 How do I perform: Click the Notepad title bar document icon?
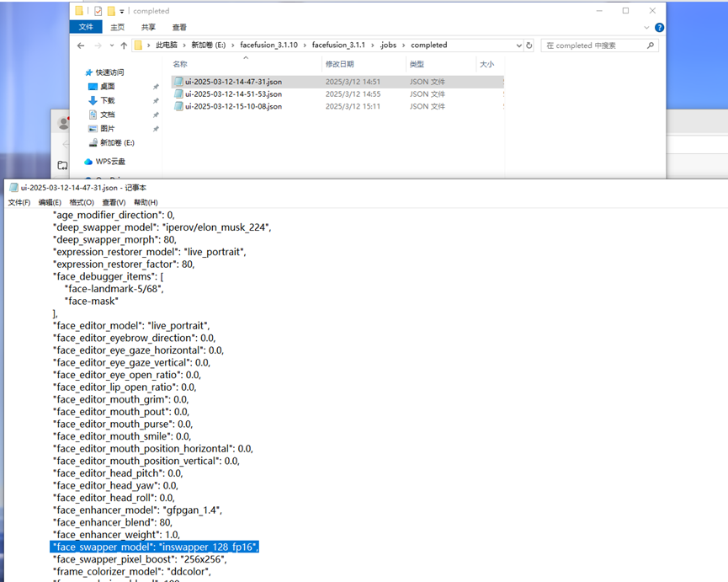click(x=13, y=188)
